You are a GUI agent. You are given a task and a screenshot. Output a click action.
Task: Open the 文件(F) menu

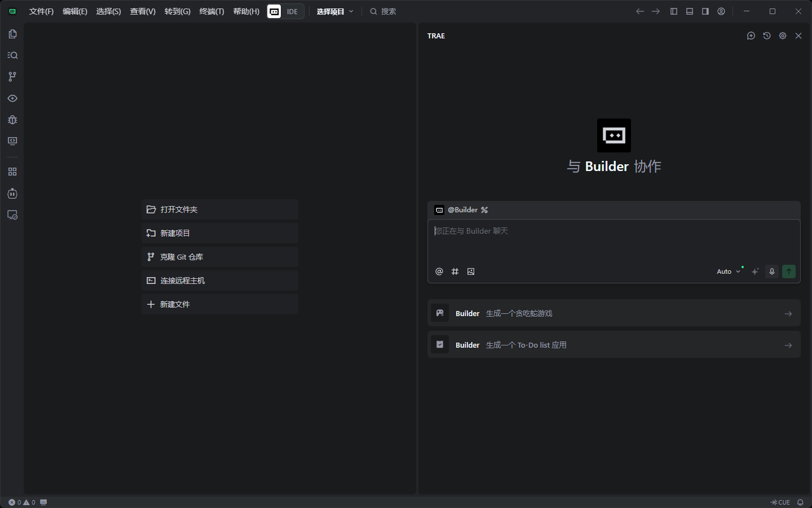point(41,11)
